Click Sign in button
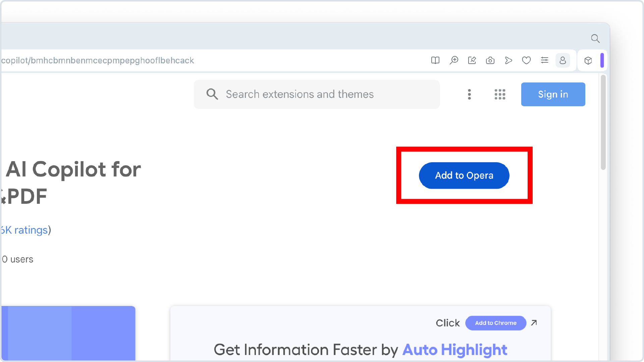This screenshot has height=362, width=644. (x=553, y=94)
